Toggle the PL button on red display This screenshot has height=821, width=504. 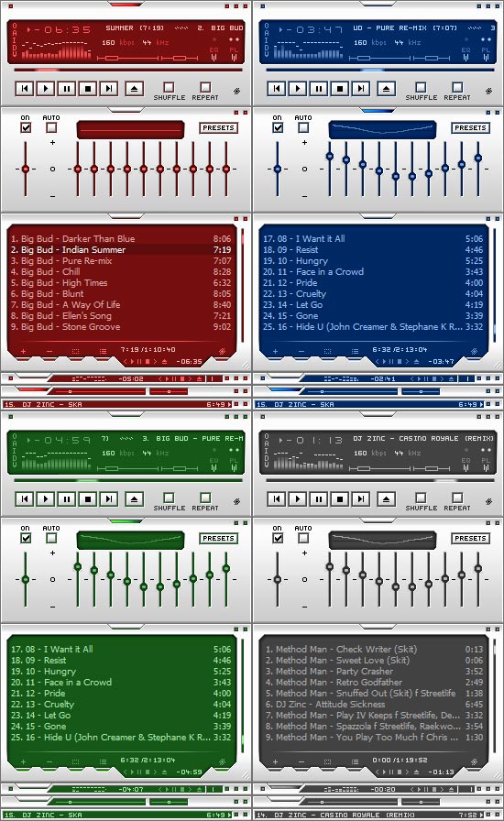click(x=234, y=53)
